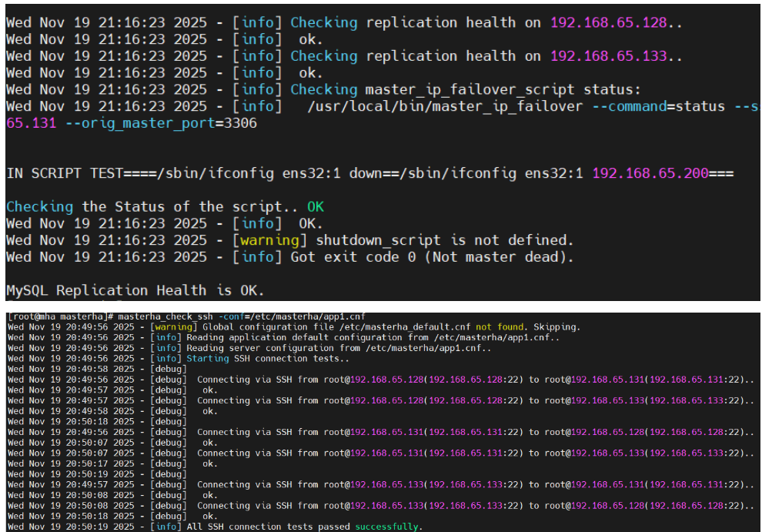
Task: Click 'Got exit code 0 (Not master dead).'
Action: 432,256
